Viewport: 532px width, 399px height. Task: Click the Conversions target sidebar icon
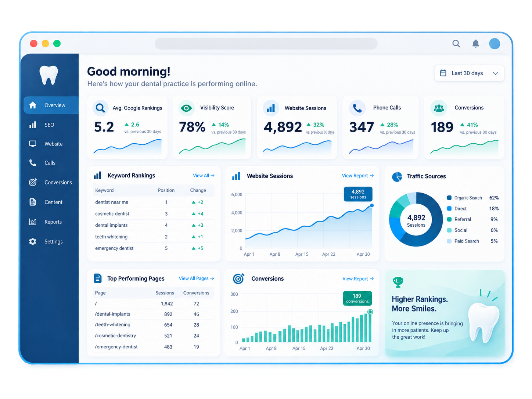[33, 182]
